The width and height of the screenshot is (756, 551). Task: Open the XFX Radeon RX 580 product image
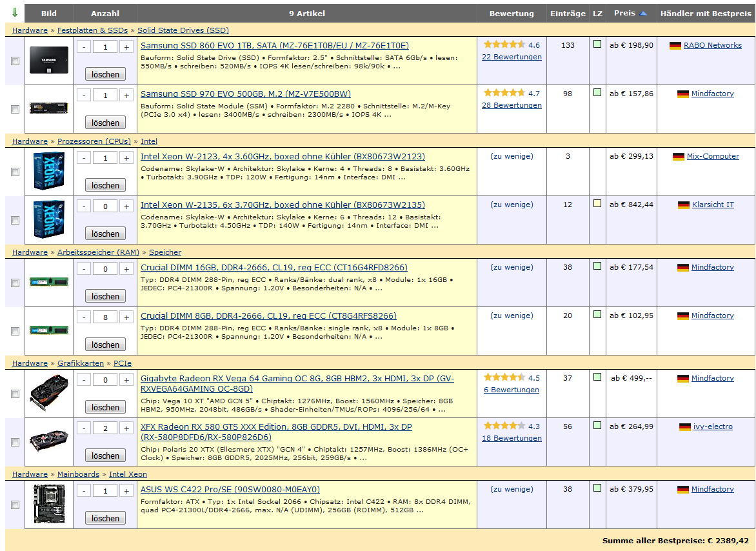pyautogui.click(x=48, y=442)
